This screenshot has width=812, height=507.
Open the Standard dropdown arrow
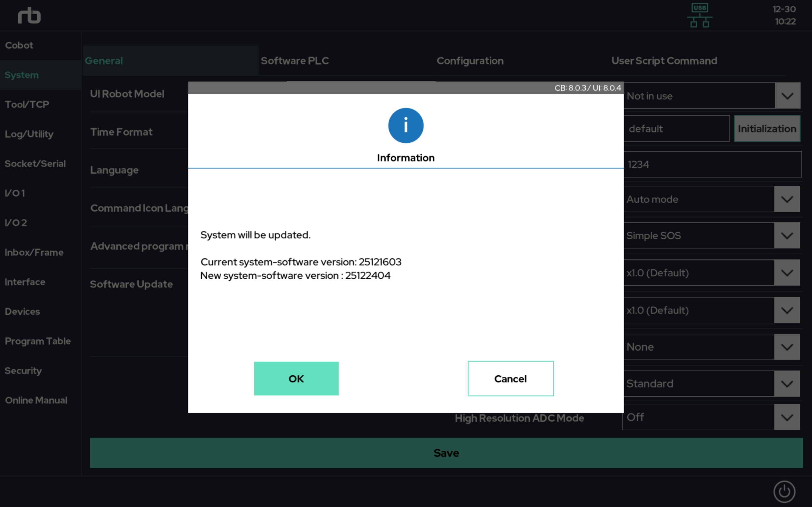(x=786, y=383)
